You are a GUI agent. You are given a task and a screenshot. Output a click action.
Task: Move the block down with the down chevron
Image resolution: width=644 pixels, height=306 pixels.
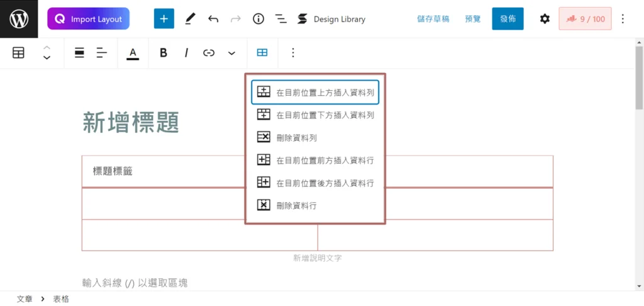click(x=47, y=57)
